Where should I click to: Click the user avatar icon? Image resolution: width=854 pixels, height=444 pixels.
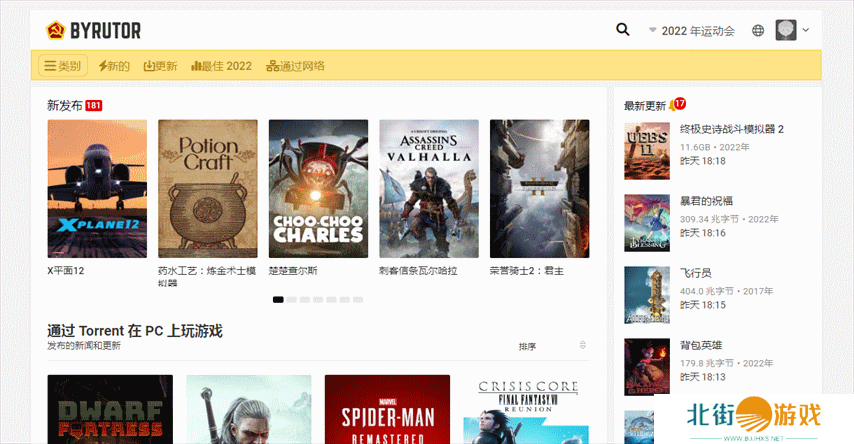(786, 30)
